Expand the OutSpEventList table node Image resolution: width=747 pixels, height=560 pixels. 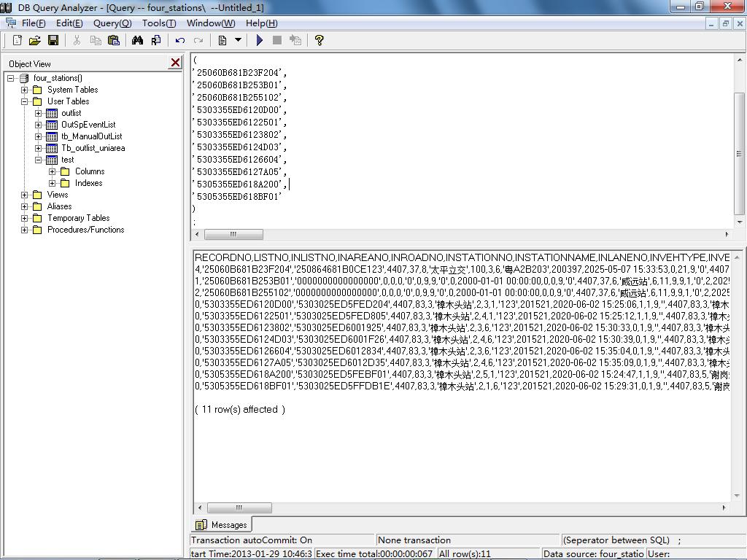[x=39, y=125]
